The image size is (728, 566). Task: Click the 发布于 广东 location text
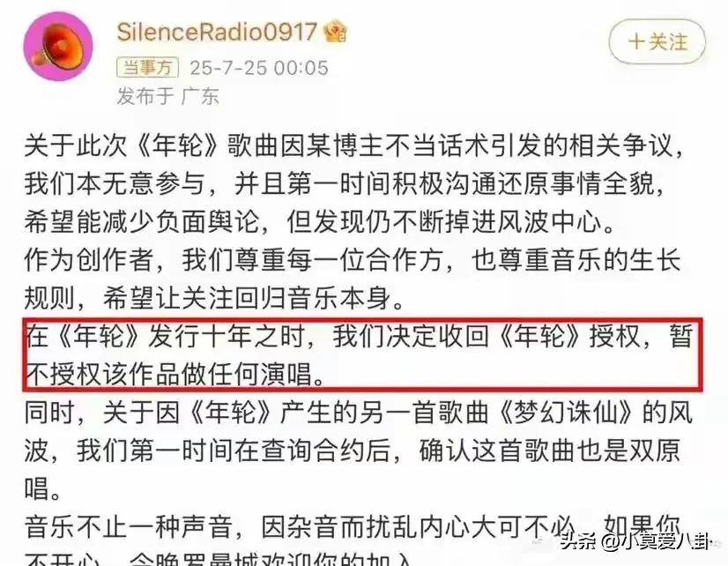[x=167, y=96]
